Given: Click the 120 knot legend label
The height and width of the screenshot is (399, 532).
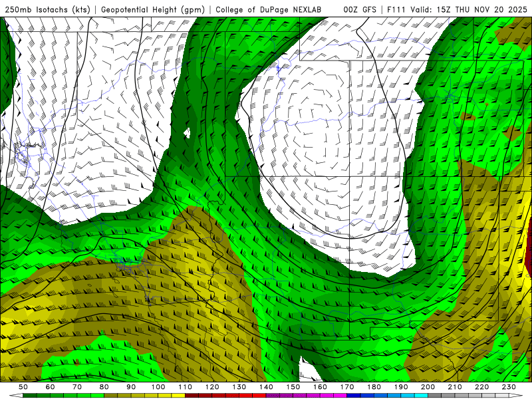Looking at the screenshot, I should coord(212,387).
